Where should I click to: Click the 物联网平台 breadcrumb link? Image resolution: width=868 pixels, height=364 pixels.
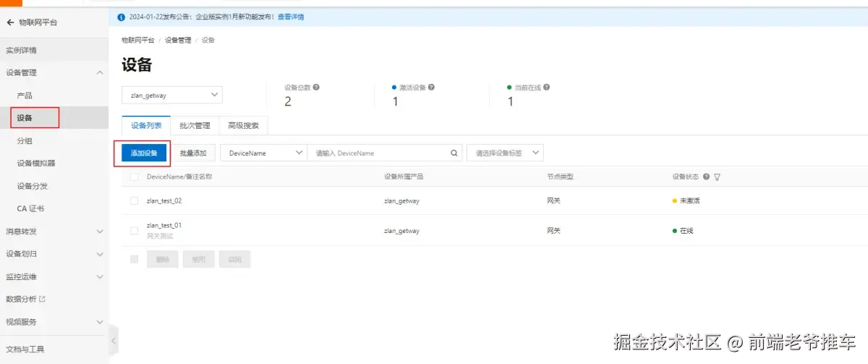click(137, 41)
